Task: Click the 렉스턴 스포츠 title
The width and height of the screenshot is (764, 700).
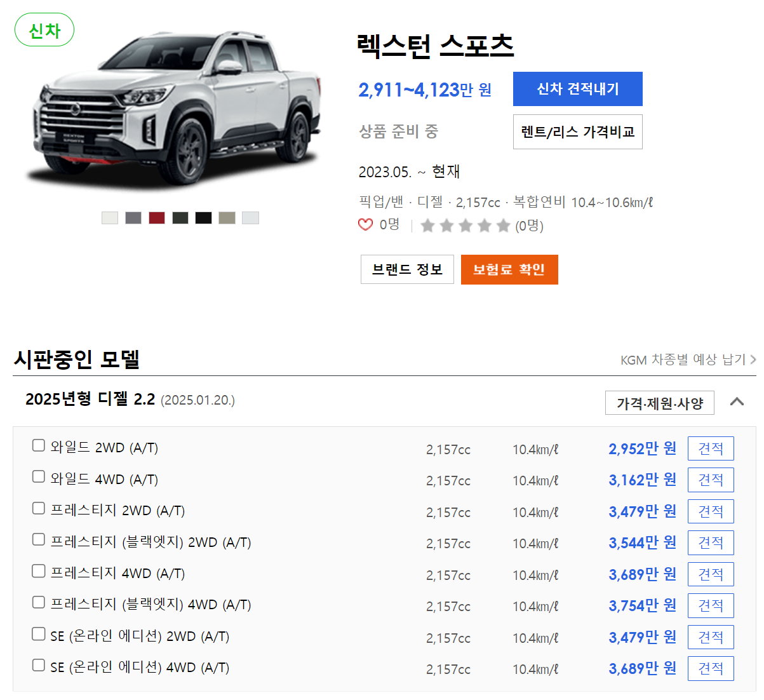Action: pyautogui.click(x=436, y=46)
